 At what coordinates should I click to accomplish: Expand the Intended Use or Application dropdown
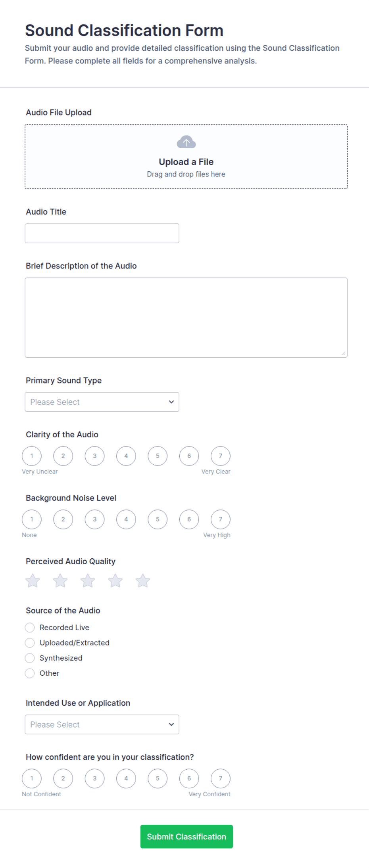[102, 724]
